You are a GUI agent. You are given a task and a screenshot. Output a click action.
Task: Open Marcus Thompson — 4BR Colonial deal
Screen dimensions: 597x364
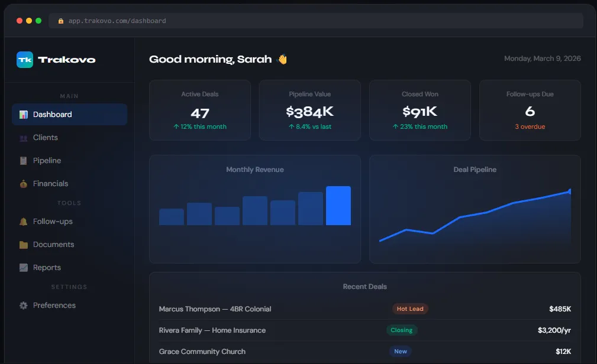364,309
